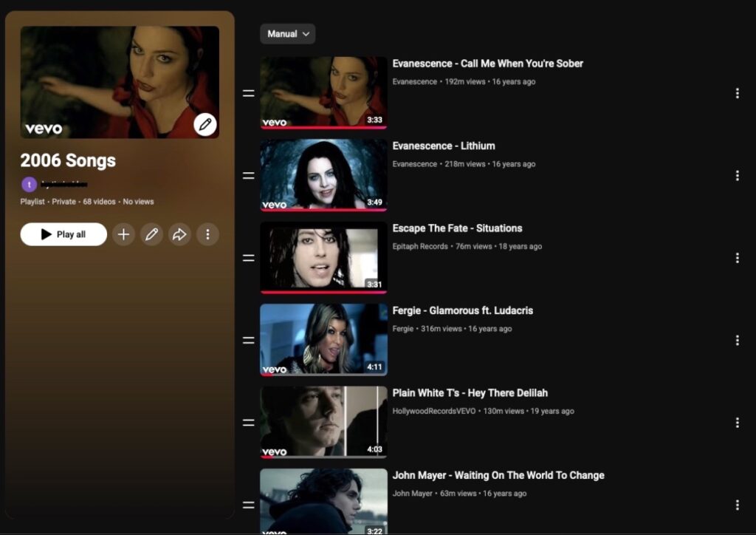Image resolution: width=756 pixels, height=535 pixels.
Task: Visit the Fergie channel link
Action: pos(403,329)
